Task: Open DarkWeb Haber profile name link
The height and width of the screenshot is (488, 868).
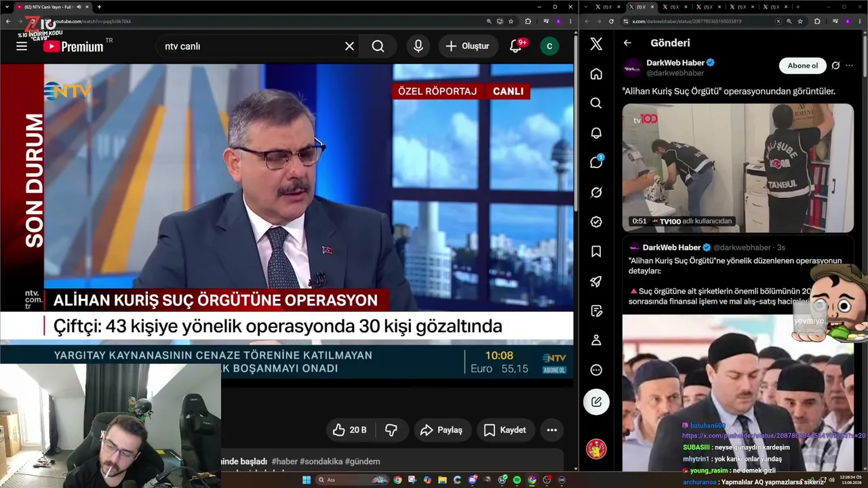Action: (x=675, y=62)
